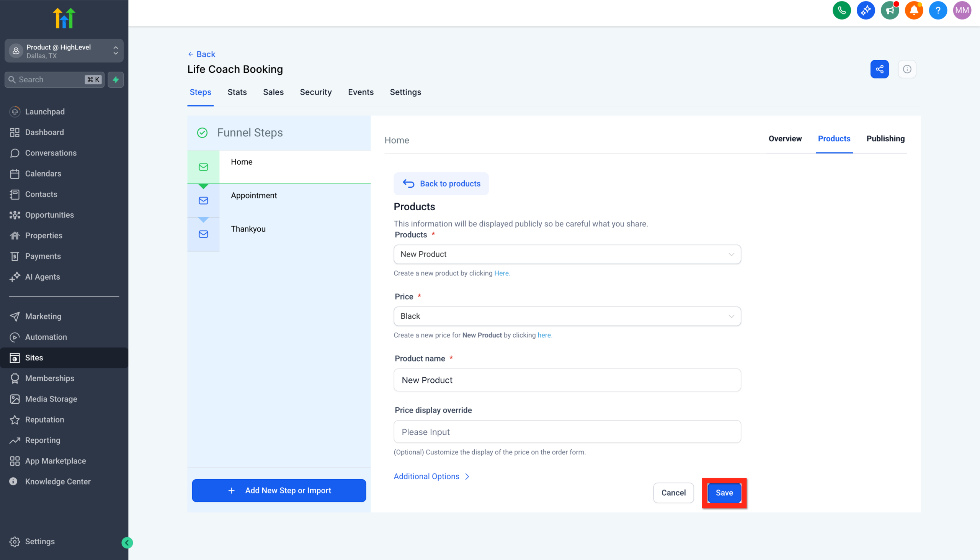
Task: Open the Opportunities section
Action: (49, 215)
